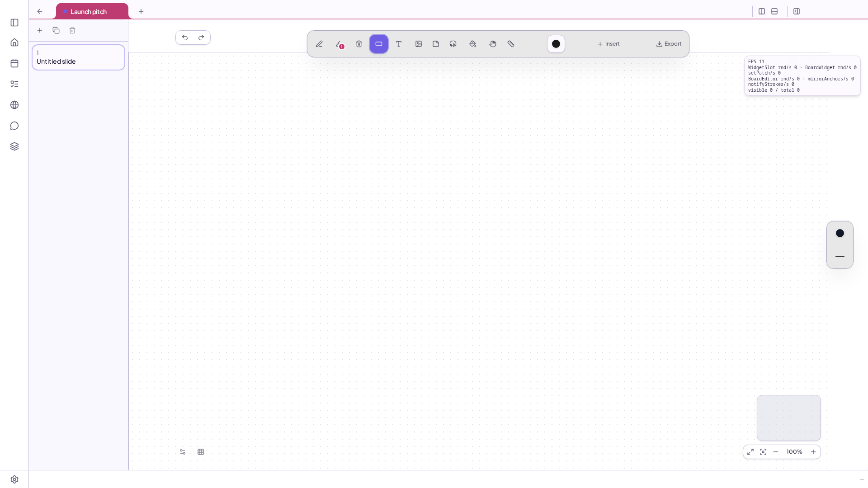Viewport: 868px width, 488px height.
Task: Select the eraser tool with badge
Action: click(x=339, y=44)
